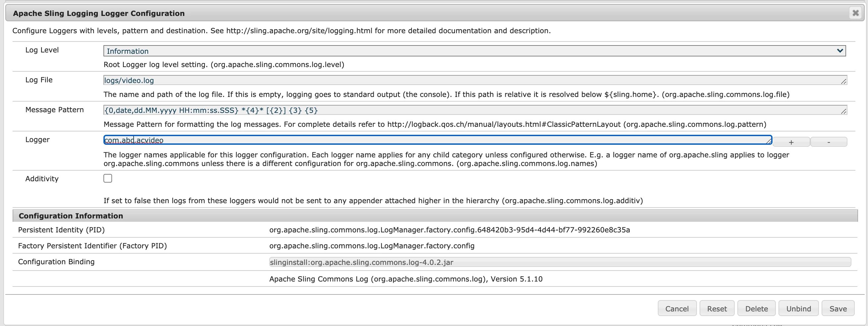The width and height of the screenshot is (868, 326).
Task: Click the Log File input field
Action: 475,80
